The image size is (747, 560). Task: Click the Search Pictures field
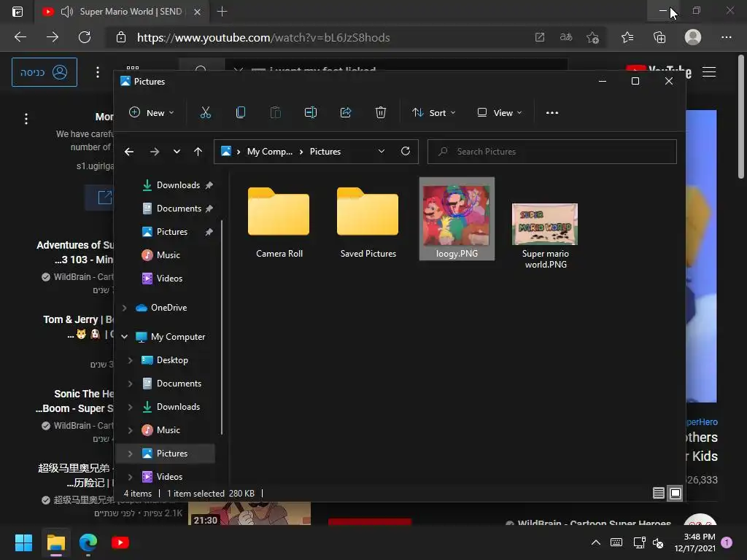coord(551,152)
